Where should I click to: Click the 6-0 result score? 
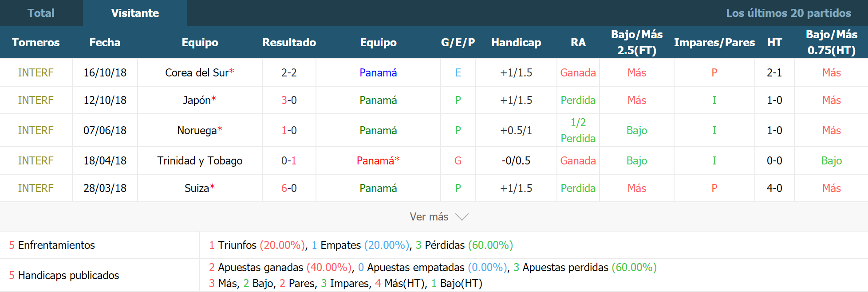coord(289,188)
